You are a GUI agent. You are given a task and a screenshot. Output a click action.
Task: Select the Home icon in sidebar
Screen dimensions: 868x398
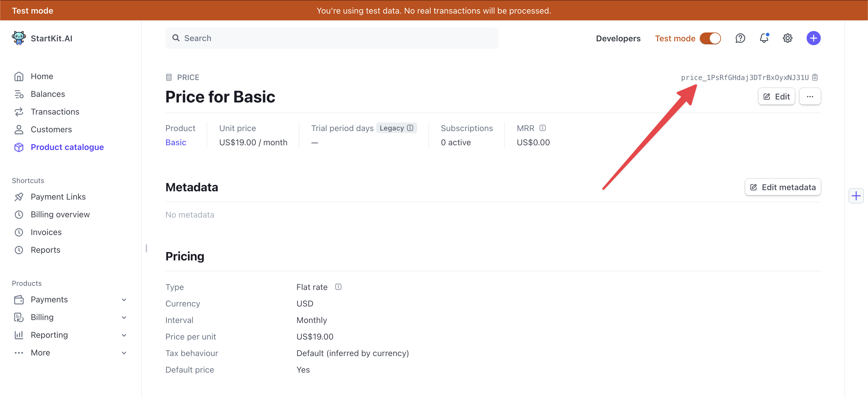(x=19, y=76)
